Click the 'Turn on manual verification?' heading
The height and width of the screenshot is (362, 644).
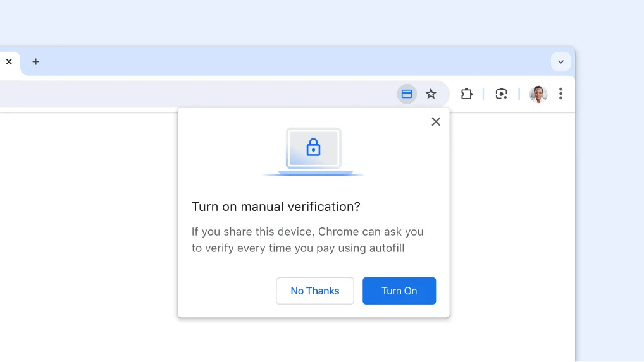tap(276, 207)
